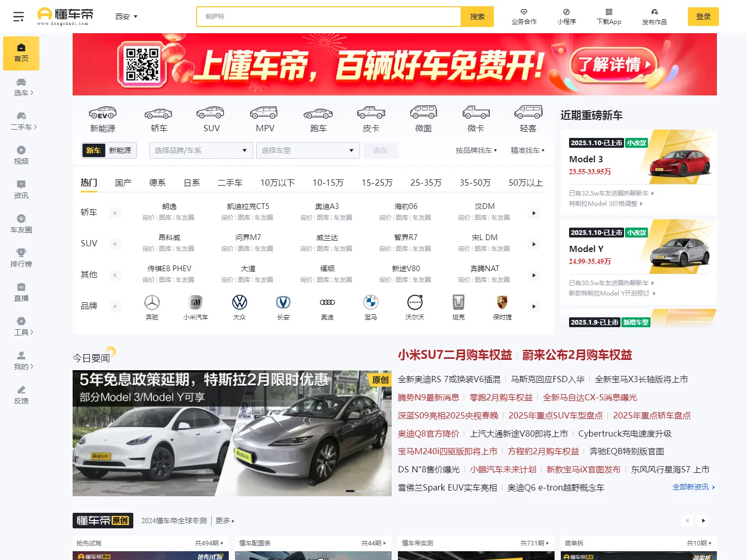747x560 pixels.
Task: Open 保时捷 brand logo
Action: click(x=502, y=307)
